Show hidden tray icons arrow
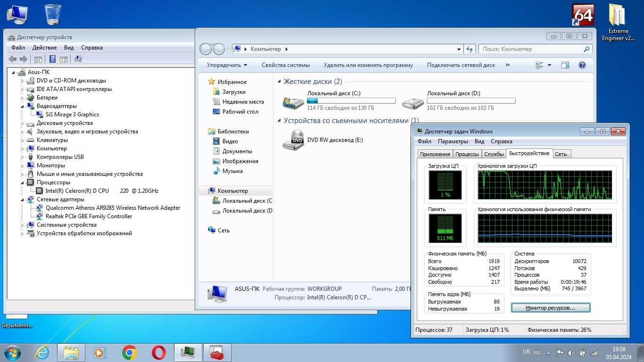The image size is (644, 362). pyautogui.click(x=549, y=352)
